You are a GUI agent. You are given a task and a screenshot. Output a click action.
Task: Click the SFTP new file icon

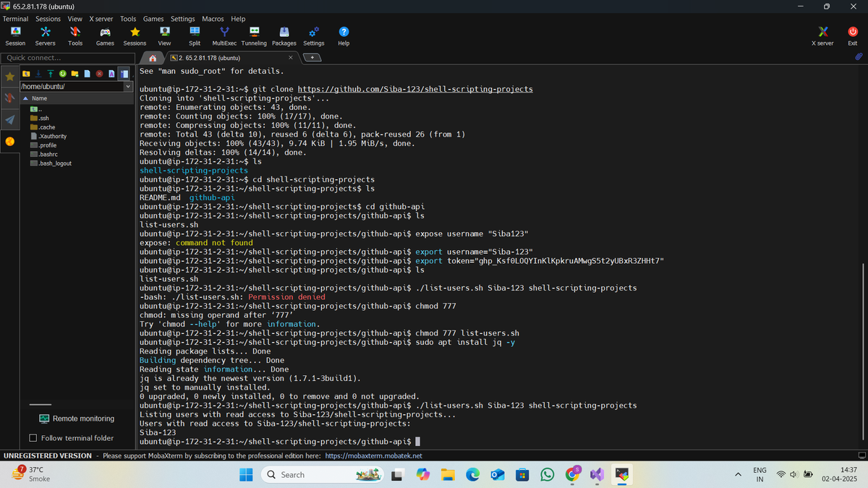pos(87,73)
